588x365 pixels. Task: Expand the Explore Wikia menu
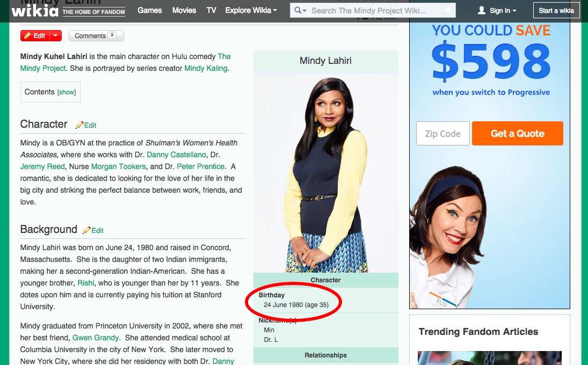tap(251, 11)
